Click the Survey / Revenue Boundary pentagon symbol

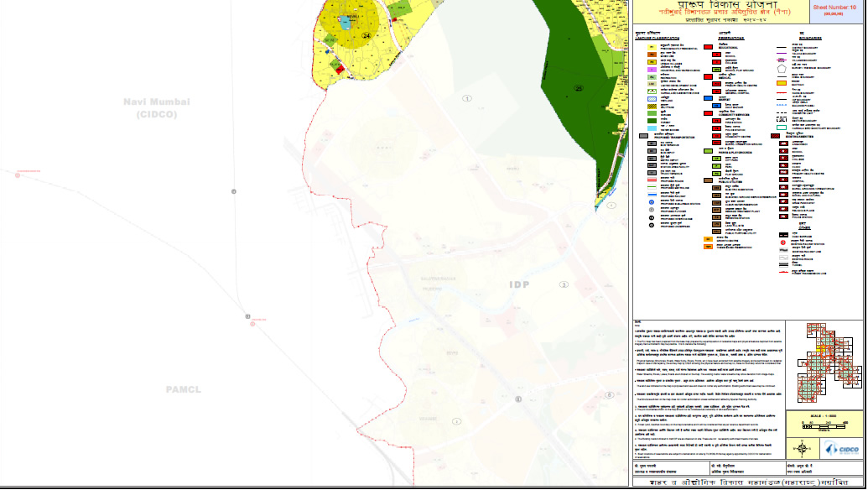pyautogui.click(x=782, y=69)
